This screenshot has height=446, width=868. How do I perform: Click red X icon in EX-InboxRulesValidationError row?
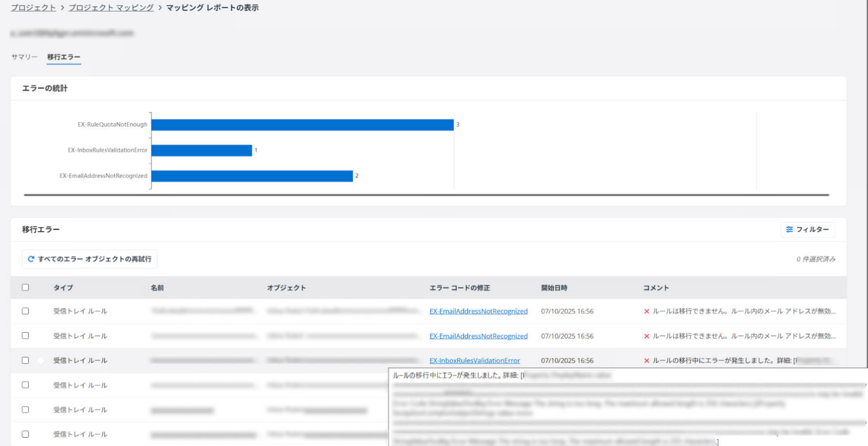click(x=647, y=361)
